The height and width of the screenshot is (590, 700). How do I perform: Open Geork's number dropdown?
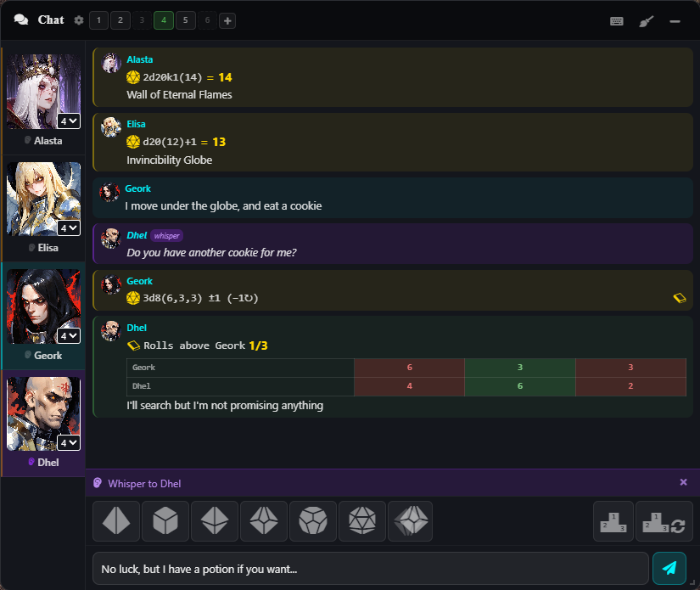[68, 335]
